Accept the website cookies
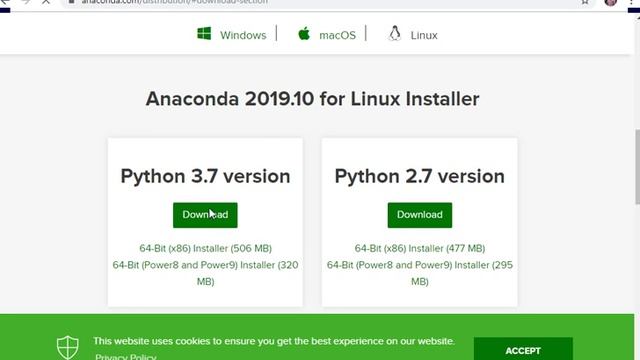 523,350
